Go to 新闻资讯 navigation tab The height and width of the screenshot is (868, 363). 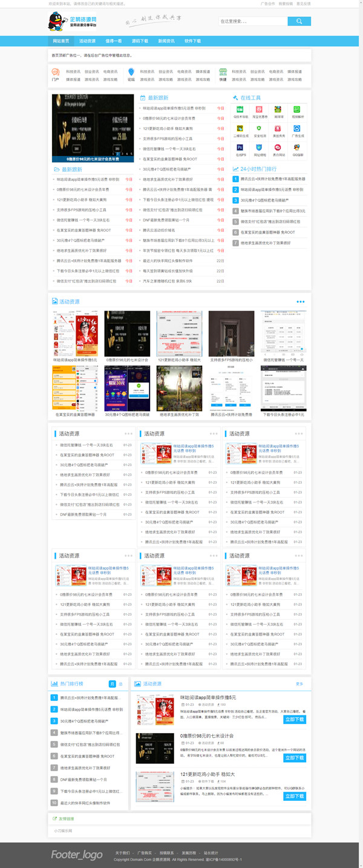coord(166,41)
